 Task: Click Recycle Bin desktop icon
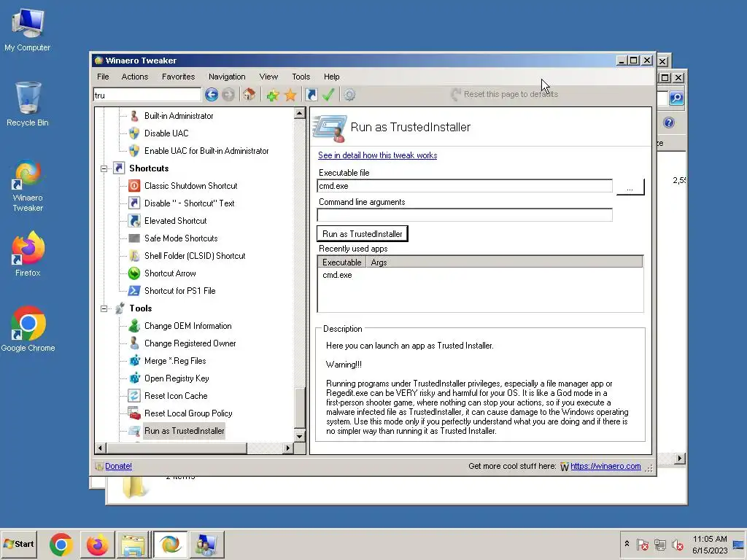28,104
